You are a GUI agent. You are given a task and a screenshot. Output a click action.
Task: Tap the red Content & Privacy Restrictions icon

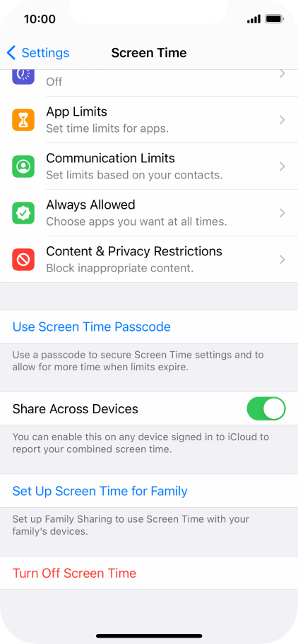click(x=23, y=259)
